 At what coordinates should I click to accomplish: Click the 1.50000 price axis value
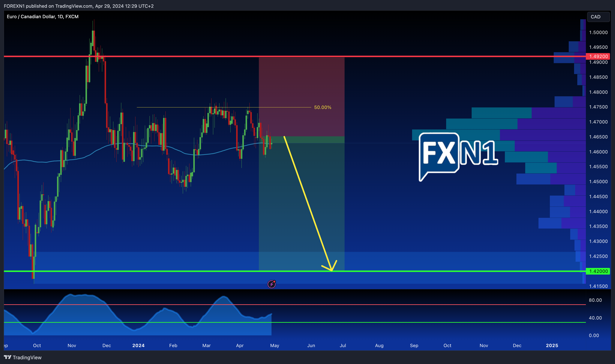598,32
